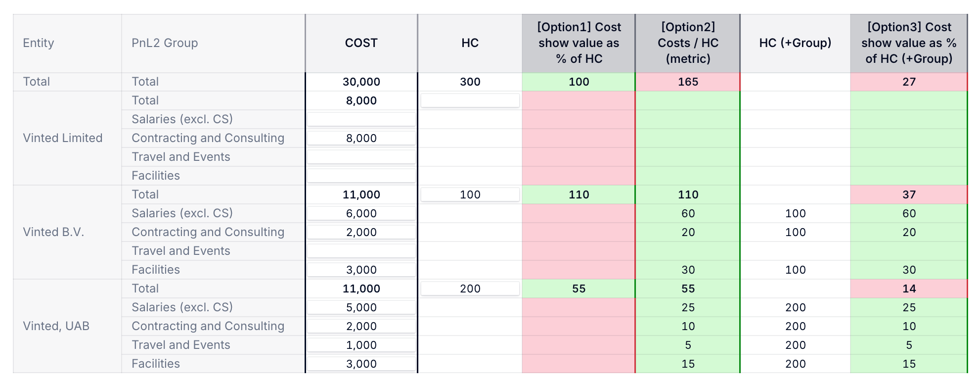Select Salaries (excl. CS) label under Vinted, UAB
The width and height of the screenshot is (980, 387).
coord(182,307)
